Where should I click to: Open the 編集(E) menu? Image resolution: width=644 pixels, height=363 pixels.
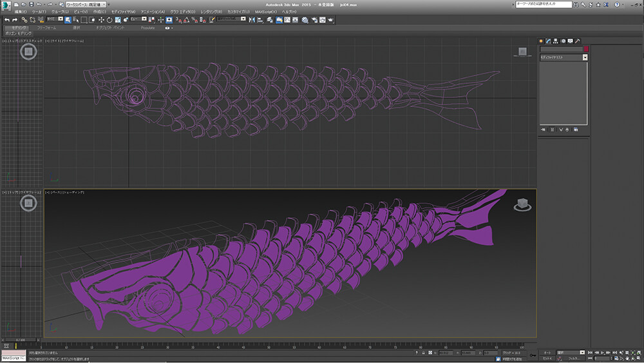click(20, 12)
